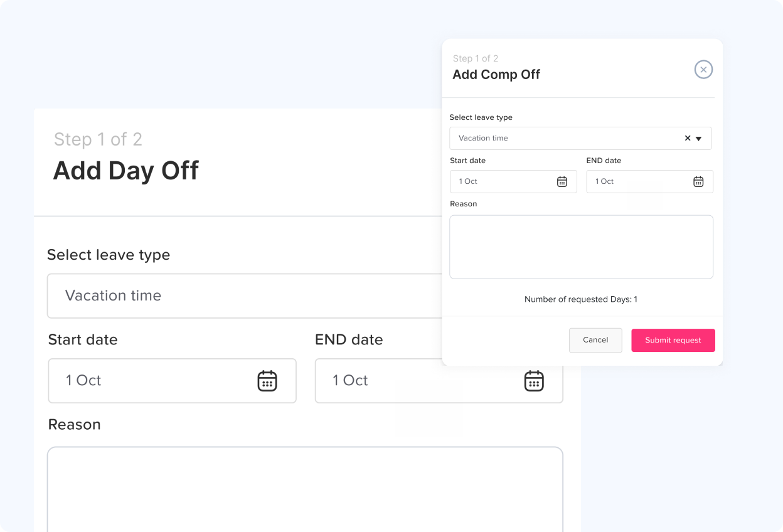Click Vacation time combo box in Comp Off dialog
This screenshot has width=783, height=532.
pyautogui.click(x=565, y=138)
